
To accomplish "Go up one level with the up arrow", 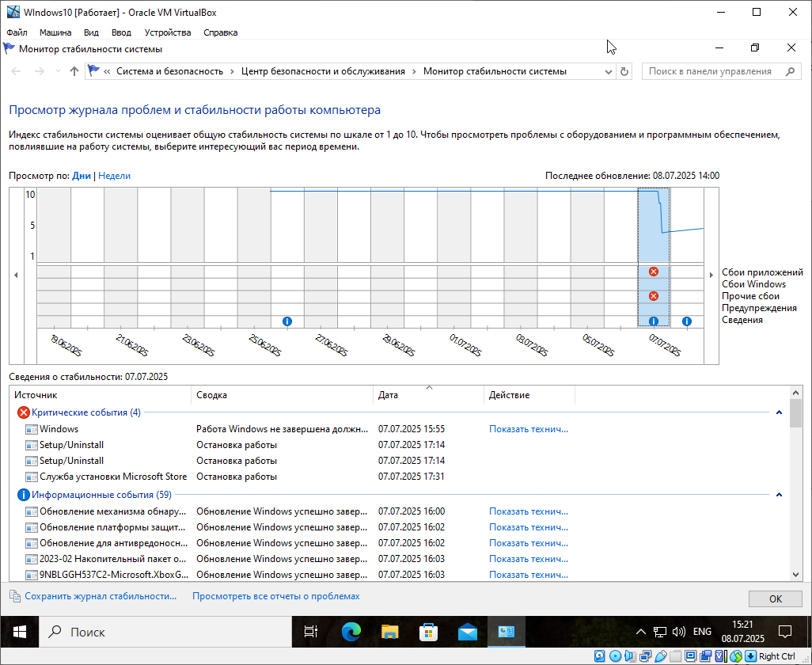I will pos(74,71).
